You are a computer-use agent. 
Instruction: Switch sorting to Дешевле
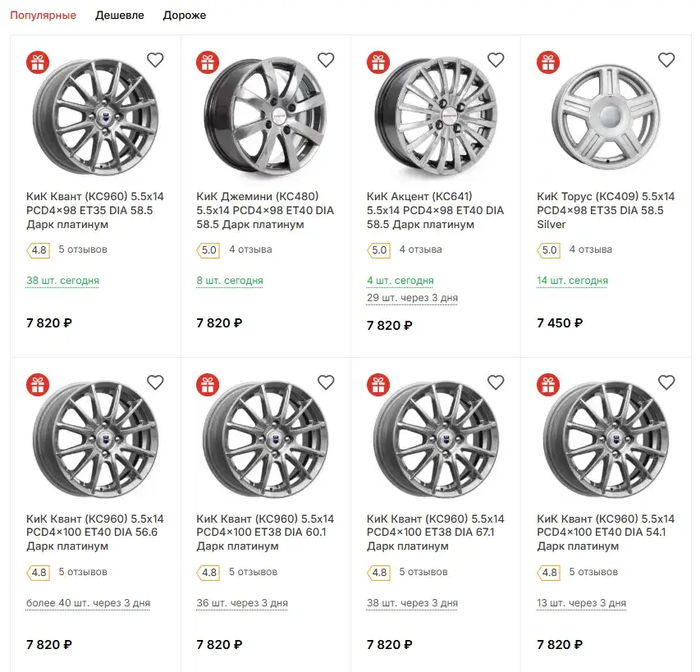120,15
